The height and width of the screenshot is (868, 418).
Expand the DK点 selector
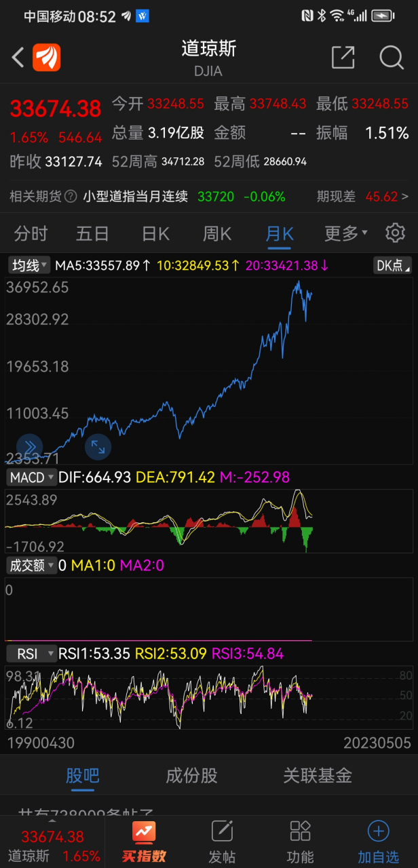point(392,265)
